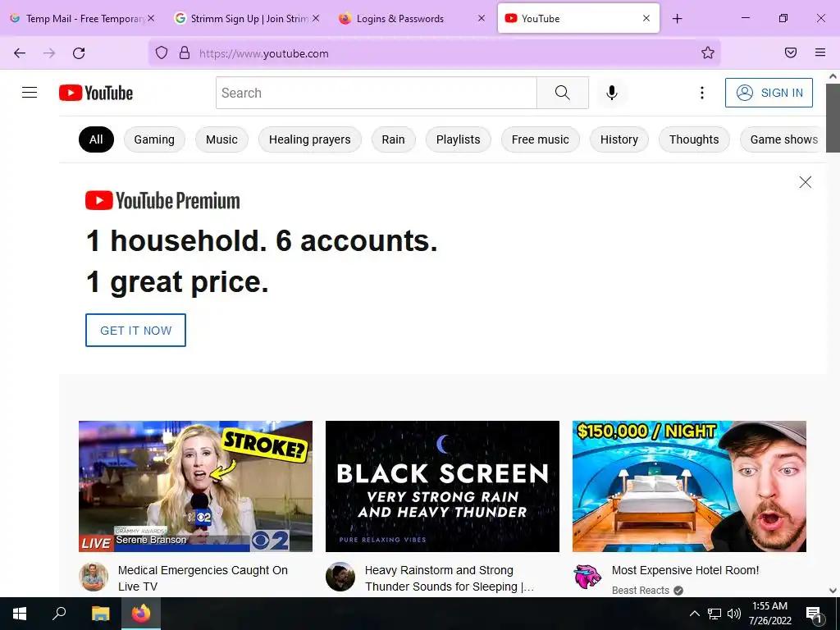Click the YouTube logo
This screenshot has width=840, height=630.
pyautogui.click(x=96, y=93)
